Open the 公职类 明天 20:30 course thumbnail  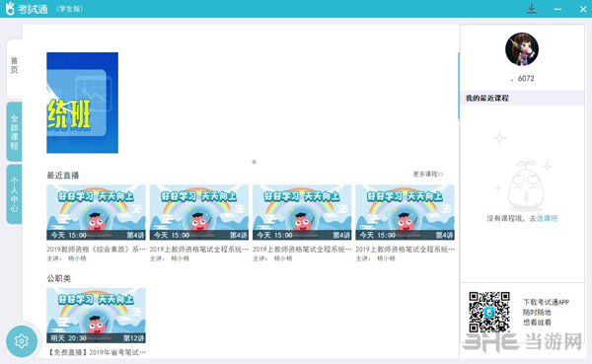[x=96, y=316]
